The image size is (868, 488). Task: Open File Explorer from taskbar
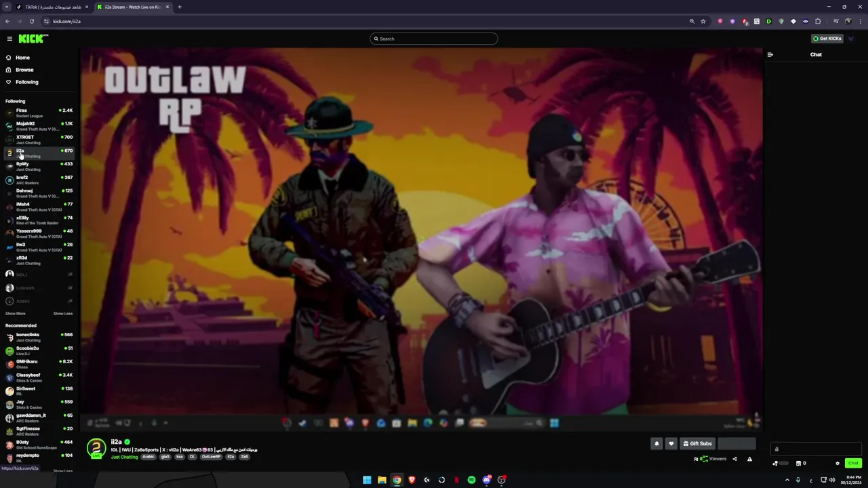382,480
